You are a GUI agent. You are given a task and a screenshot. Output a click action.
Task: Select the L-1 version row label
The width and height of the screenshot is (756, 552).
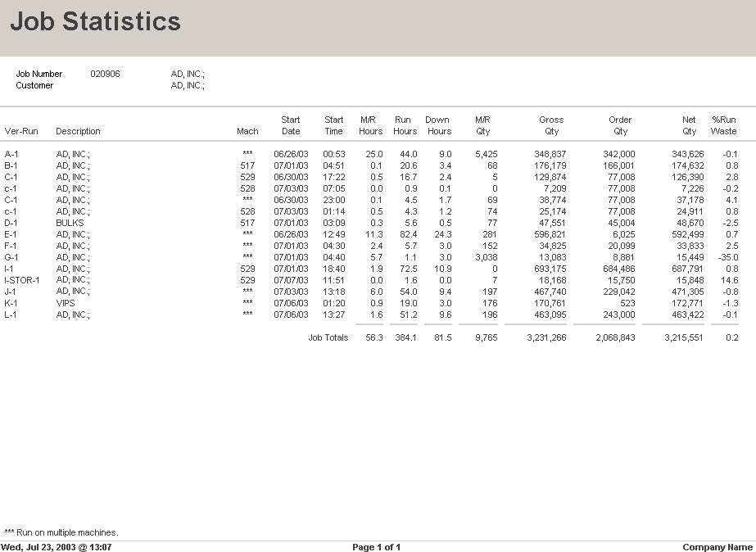pos(11,314)
